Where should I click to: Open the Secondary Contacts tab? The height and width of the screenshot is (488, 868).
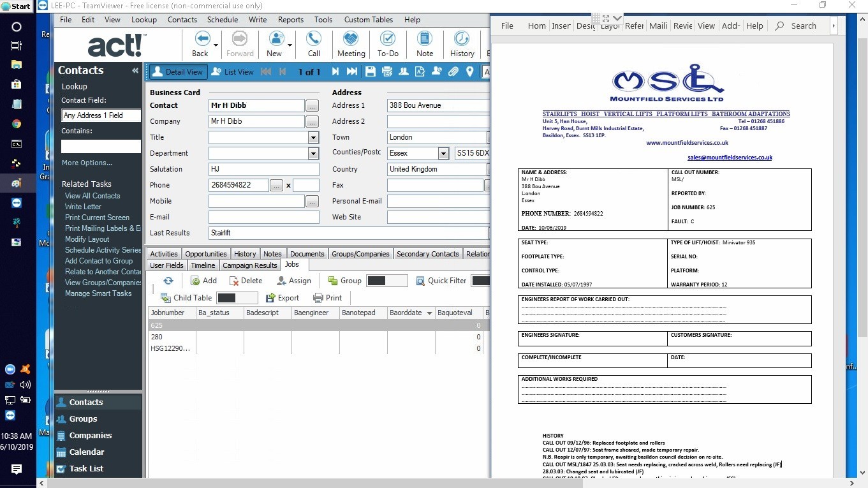pyautogui.click(x=428, y=254)
